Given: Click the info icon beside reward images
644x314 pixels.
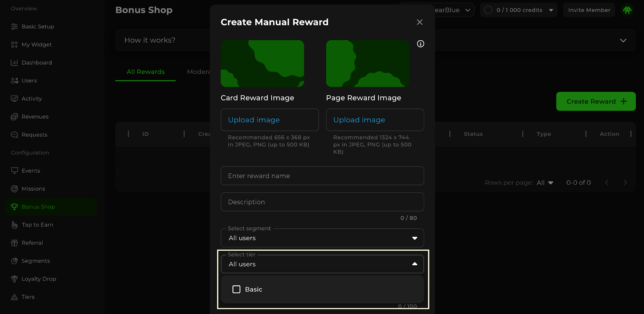Looking at the screenshot, I should 420,44.
